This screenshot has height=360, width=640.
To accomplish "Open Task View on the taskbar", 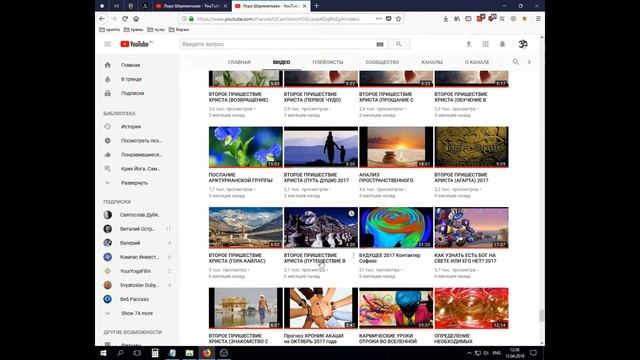I will (x=137, y=353).
